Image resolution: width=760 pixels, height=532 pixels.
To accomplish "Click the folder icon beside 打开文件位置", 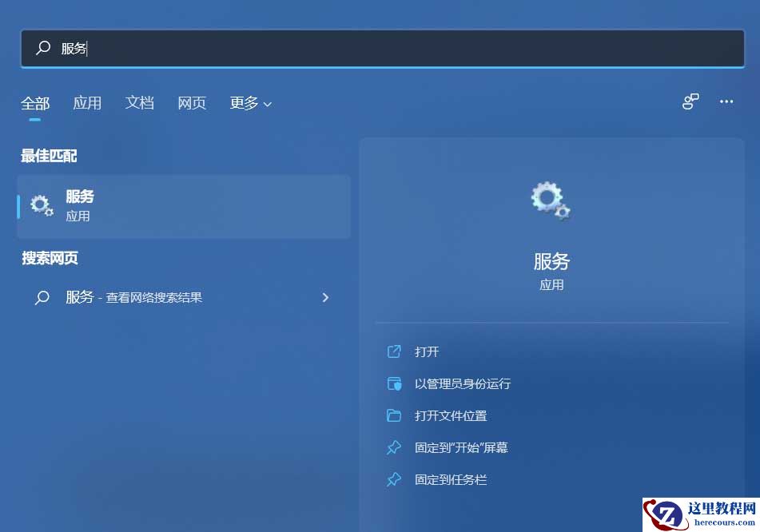I will coord(394,415).
